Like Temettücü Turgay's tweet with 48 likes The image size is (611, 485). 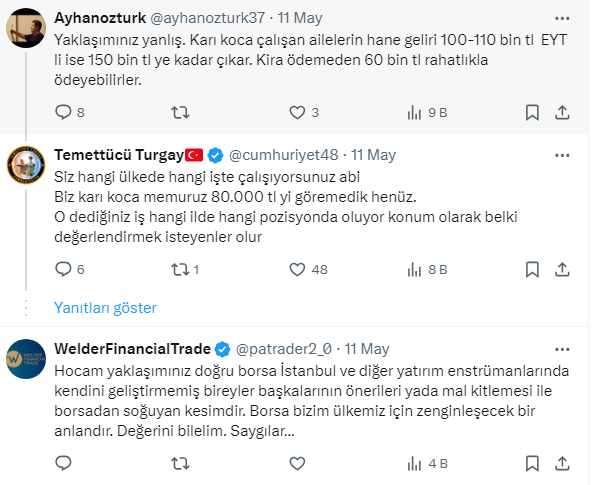296,269
